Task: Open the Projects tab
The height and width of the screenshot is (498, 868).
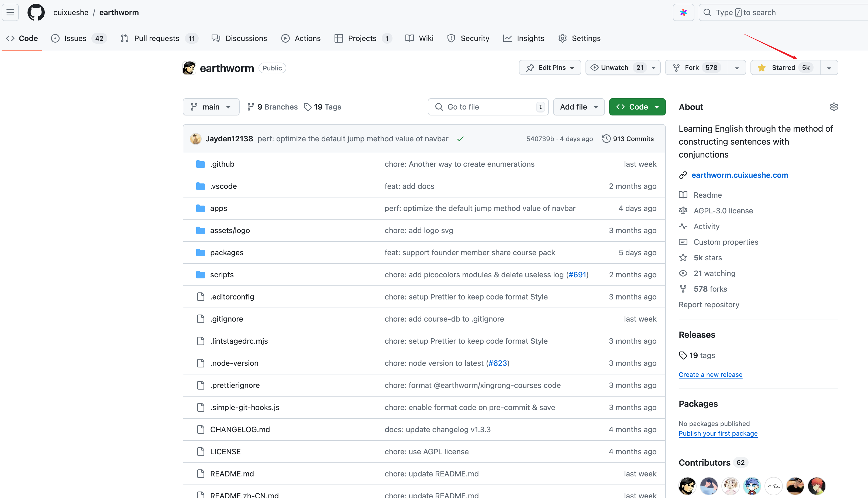Action: coord(363,38)
